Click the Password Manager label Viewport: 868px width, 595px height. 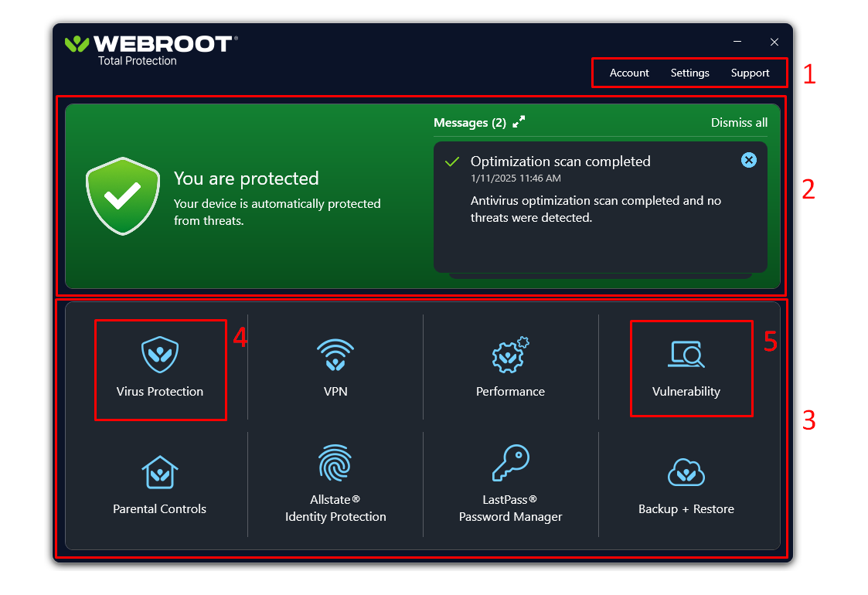click(510, 516)
